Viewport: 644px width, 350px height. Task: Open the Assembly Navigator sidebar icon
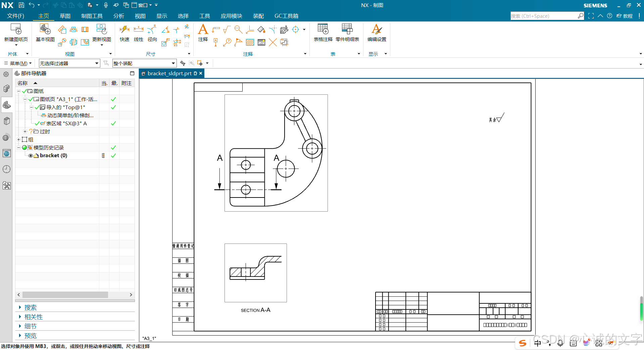pyautogui.click(x=6, y=89)
